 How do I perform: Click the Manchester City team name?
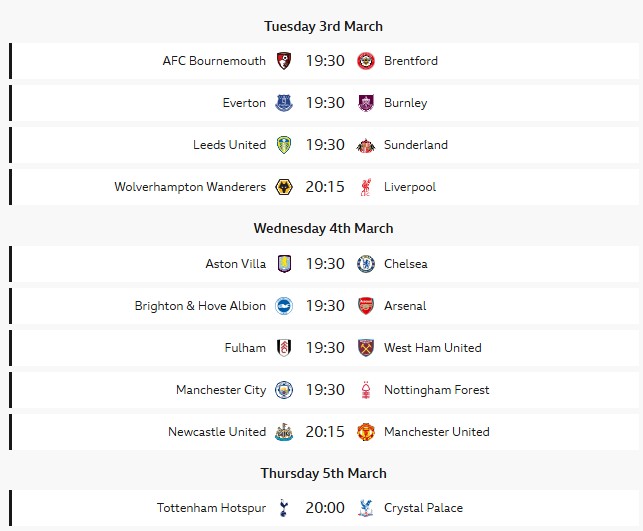tap(221, 390)
